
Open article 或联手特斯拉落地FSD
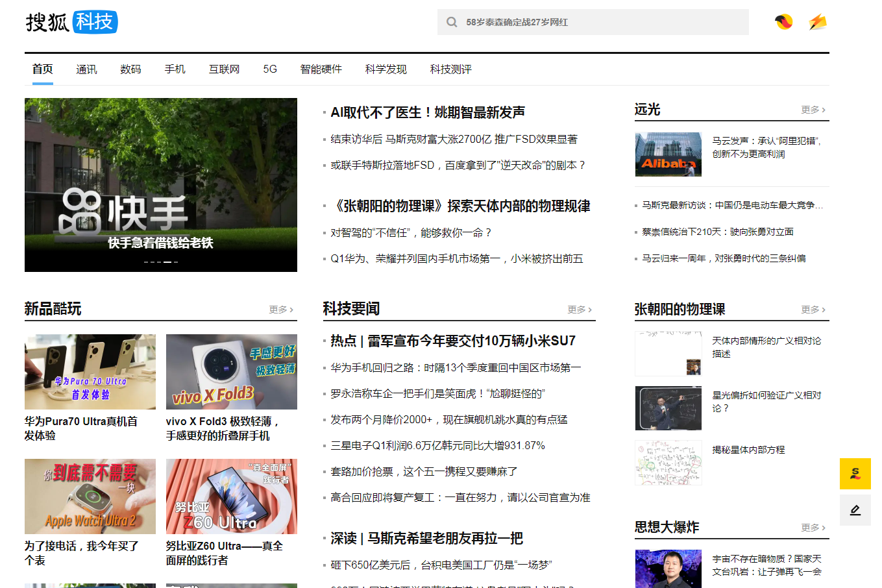tap(458, 165)
